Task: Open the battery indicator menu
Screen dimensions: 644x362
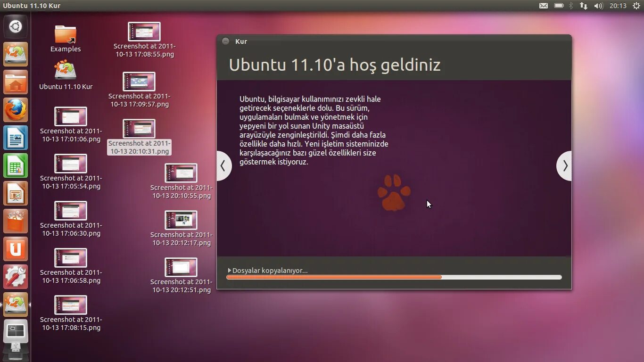Action: pyautogui.click(x=559, y=6)
